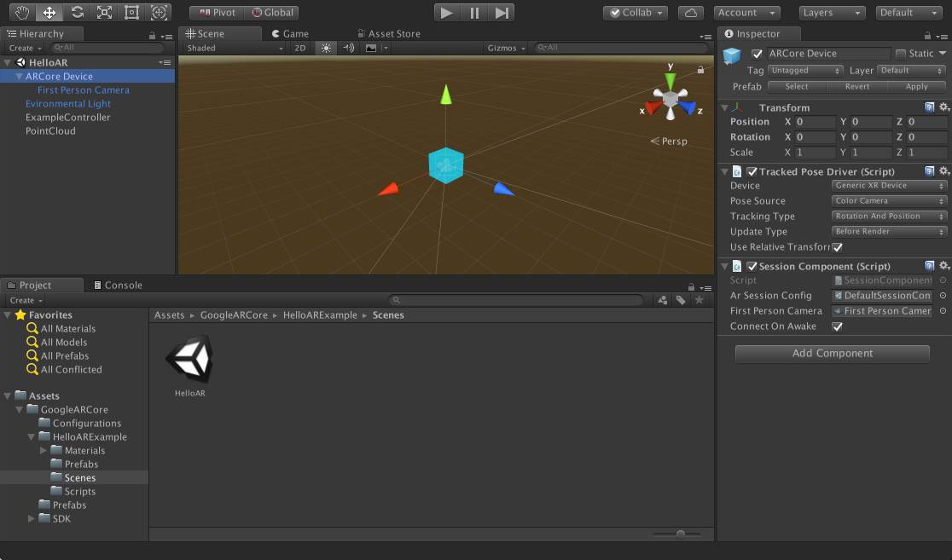Select the Scale tool
The height and width of the screenshot is (560, 952).
coord(104,12)
